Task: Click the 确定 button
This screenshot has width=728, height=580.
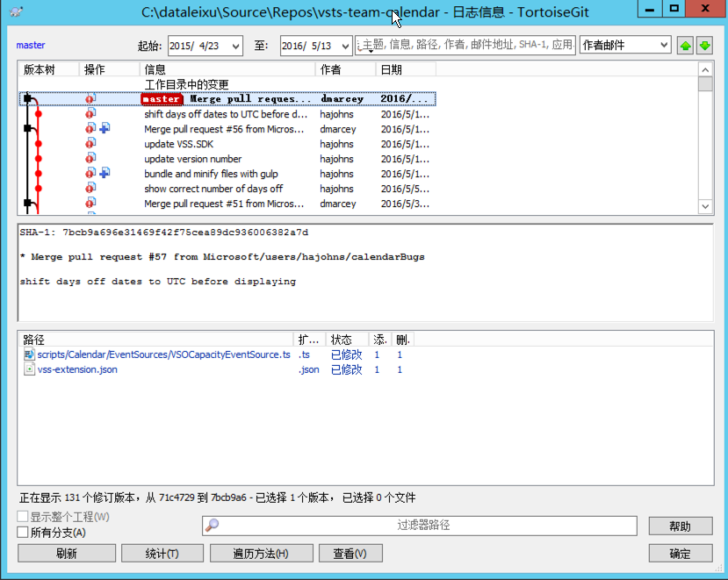Action: pos(681,553)
